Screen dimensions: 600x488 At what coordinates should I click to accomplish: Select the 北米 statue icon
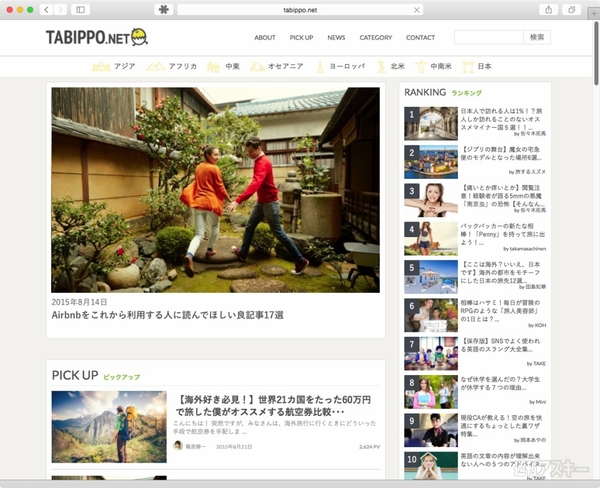coord(381,67)
